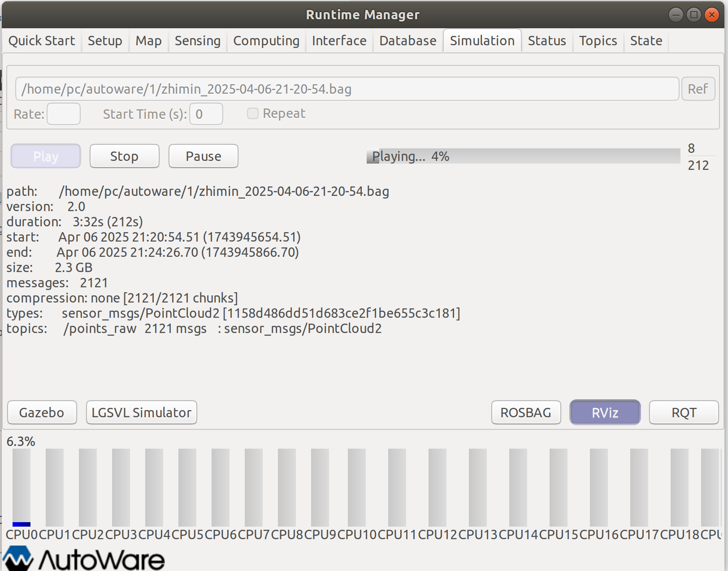Click the CPU5 usage bar
Viewport: 728px width, 571px height.
point(187,488)
